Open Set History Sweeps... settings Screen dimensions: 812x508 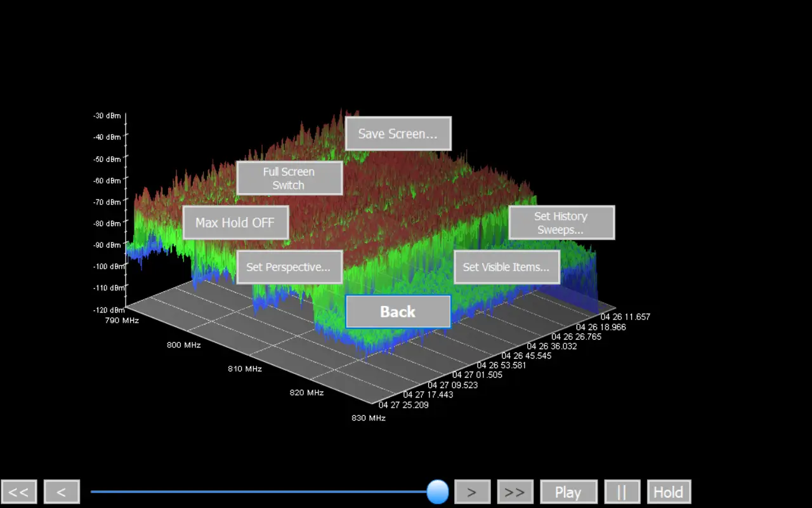(561, 223)
